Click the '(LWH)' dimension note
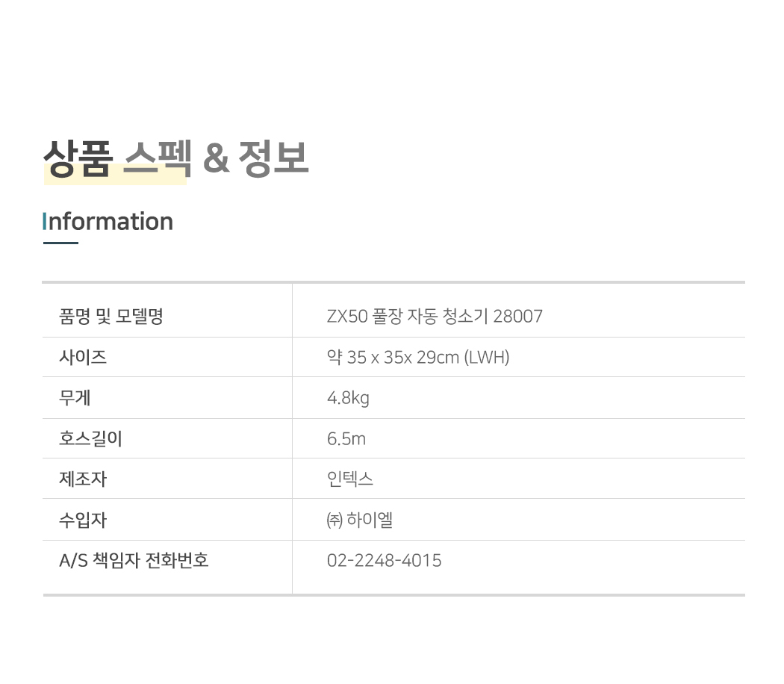Screen dimensions: 784x684 (x=487, y=358)
